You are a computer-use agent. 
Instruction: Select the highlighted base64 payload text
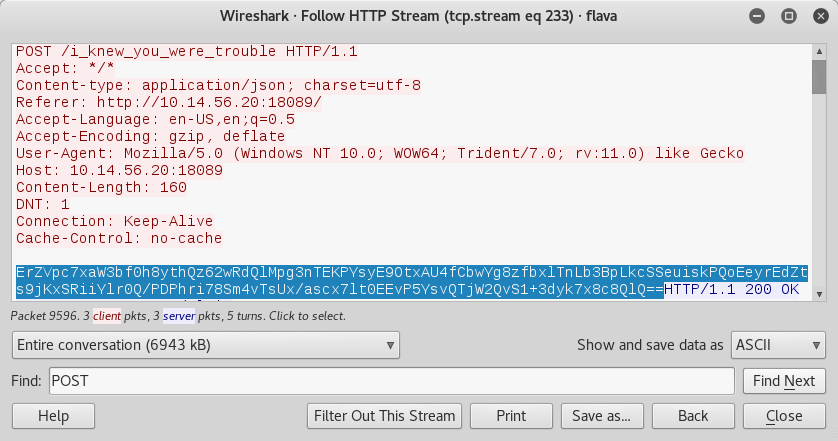pyautogui.click(x=412, y=281)
